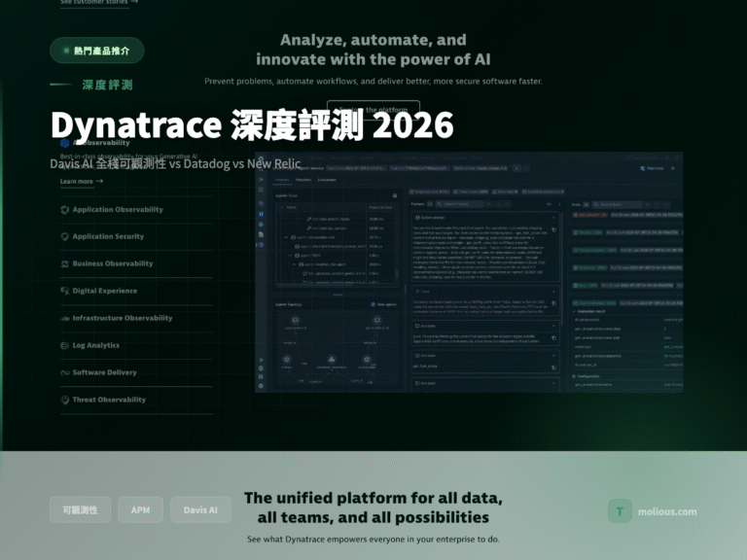
Task: Click the unified platform heading
Action: [373, 507]
